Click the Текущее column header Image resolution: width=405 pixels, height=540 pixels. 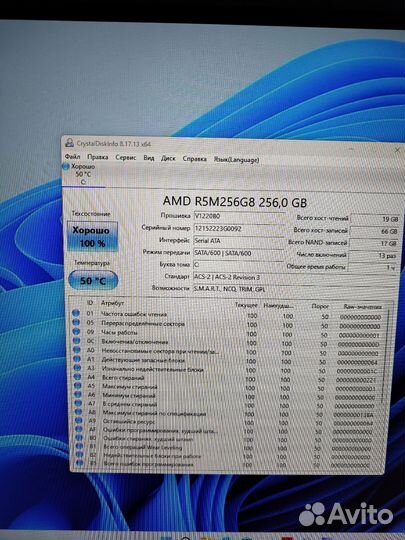[246, 305]
